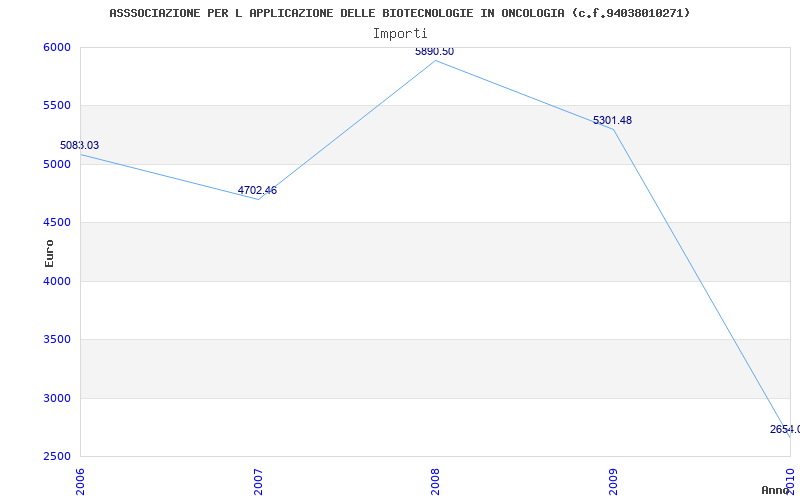Click y-axis tick label 2500
Image resolution: width=800 pixels, height=500 pixels.
click(55, 456)
